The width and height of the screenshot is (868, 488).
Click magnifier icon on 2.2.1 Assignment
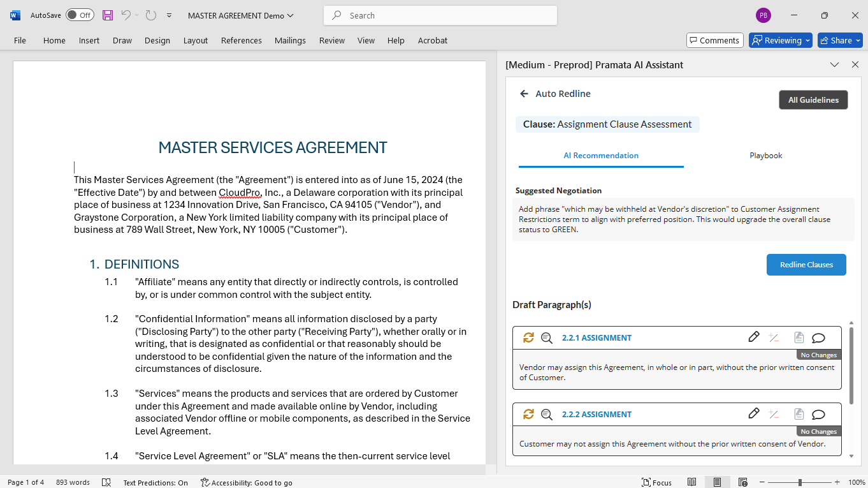point(547,338)
